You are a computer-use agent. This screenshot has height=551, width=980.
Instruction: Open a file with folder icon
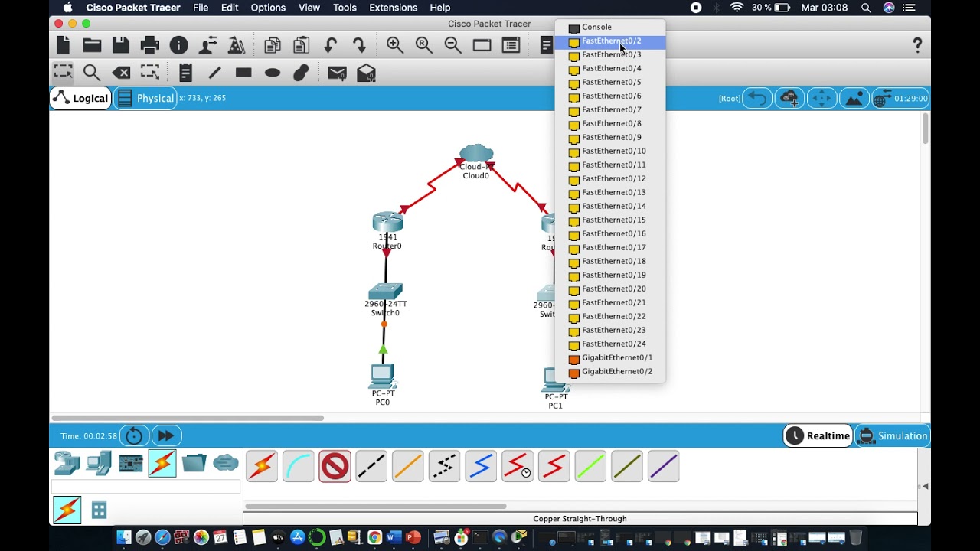92,45
